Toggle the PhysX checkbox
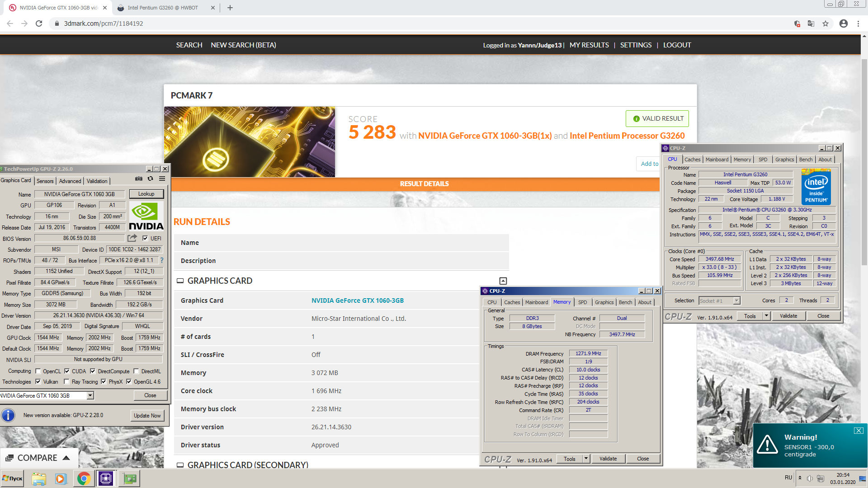 pyautogui.click(x=104, y=381)
